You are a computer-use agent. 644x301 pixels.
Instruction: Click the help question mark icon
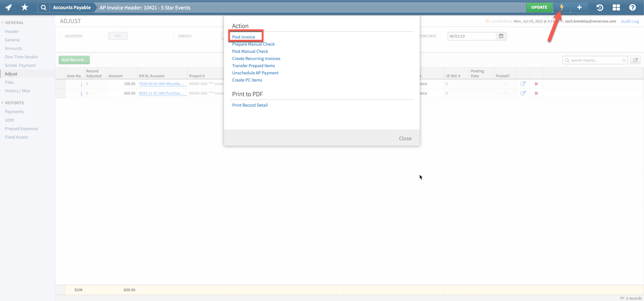[x=632, y=7]
